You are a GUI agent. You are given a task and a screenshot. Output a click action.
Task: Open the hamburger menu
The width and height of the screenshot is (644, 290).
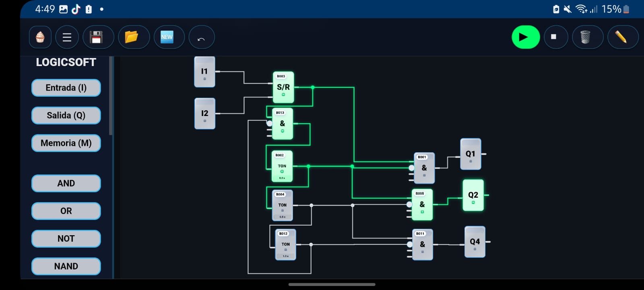click(67, 37)
